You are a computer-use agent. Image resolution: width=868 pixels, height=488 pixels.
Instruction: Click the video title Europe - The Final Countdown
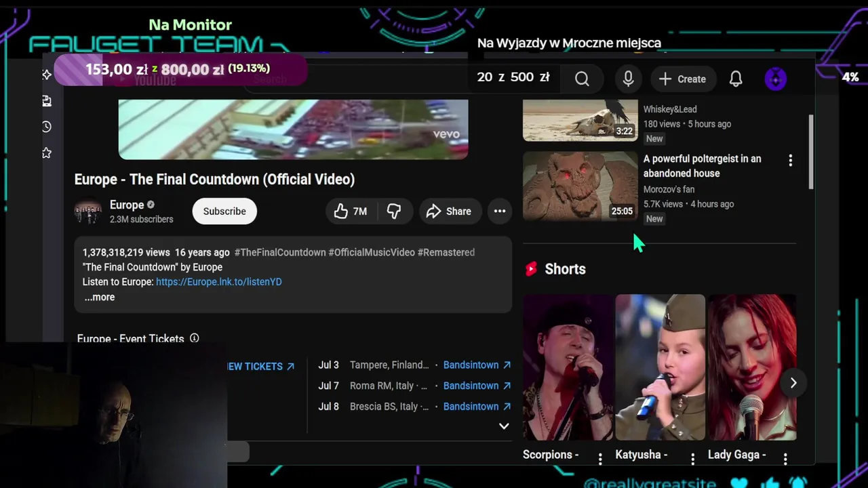click(214, 180)
